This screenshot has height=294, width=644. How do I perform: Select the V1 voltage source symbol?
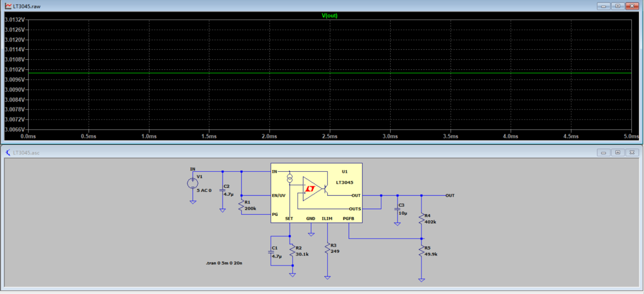[x=193, y=183]
